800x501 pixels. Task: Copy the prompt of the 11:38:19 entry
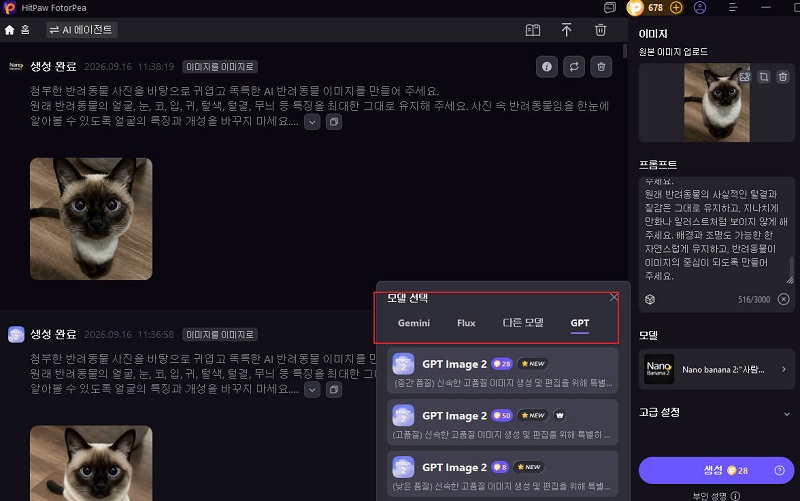[x=334, y=122]
